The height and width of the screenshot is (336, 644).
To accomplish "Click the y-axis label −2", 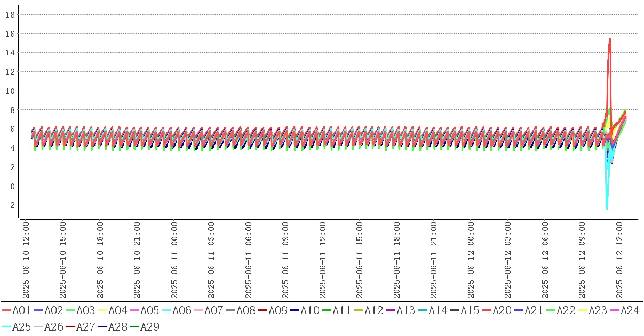I will (9, 205).
